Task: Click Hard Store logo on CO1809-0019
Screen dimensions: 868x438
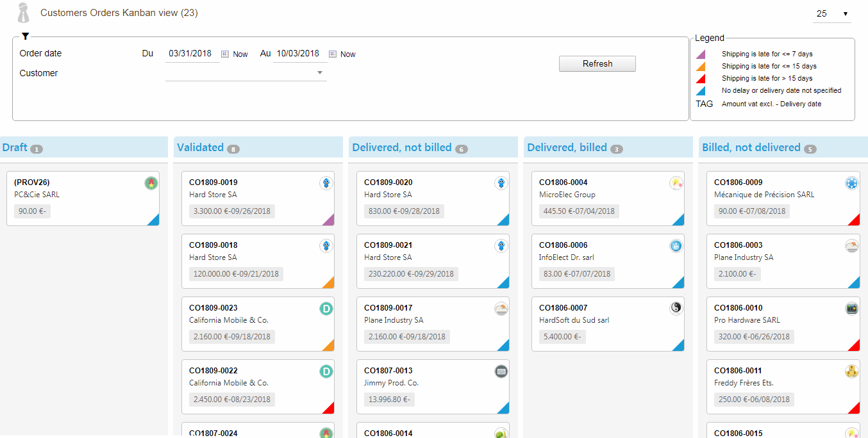Action: pyautogui.click(x=326, y=184)
